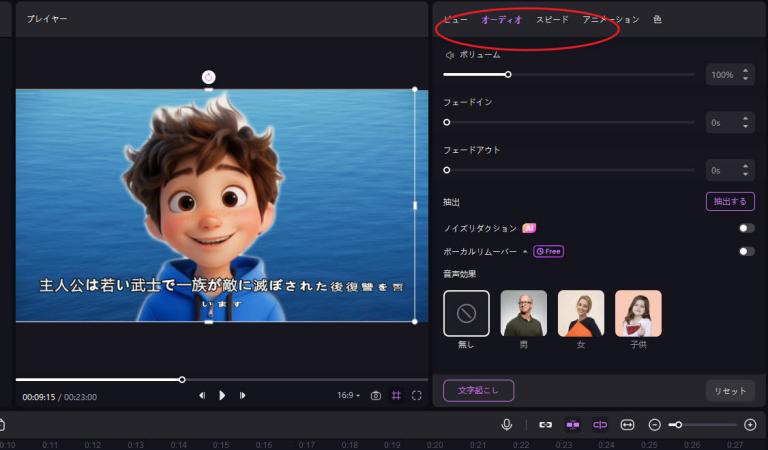The image size is (768, 450).
Task: Click the ボリューム speaker icon
Action: pos(450,55)
